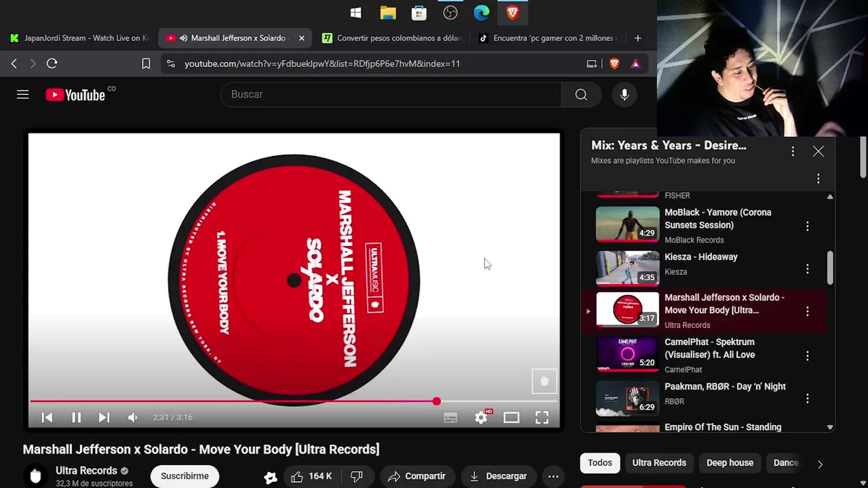Open the YouTube hamburger guide menu

pyautogui.click(x=23, y=95)
